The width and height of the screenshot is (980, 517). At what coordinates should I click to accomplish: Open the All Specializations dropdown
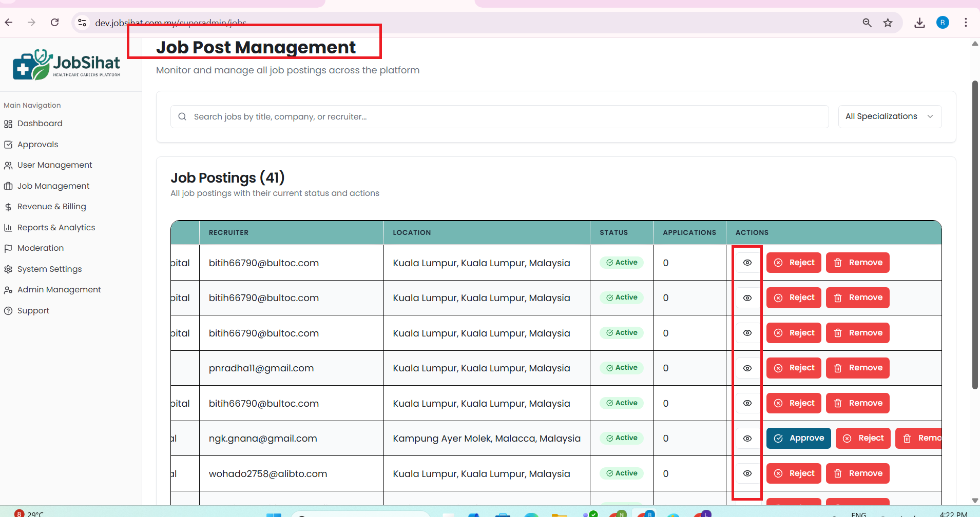coord(889,116)
